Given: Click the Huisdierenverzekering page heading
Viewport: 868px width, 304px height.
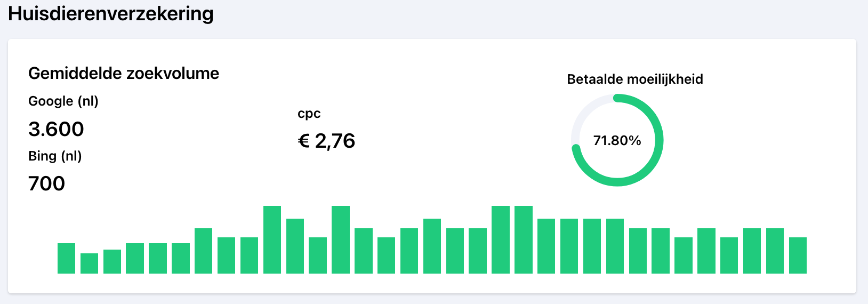Looking at the screenshot, I should click(111, 14).
